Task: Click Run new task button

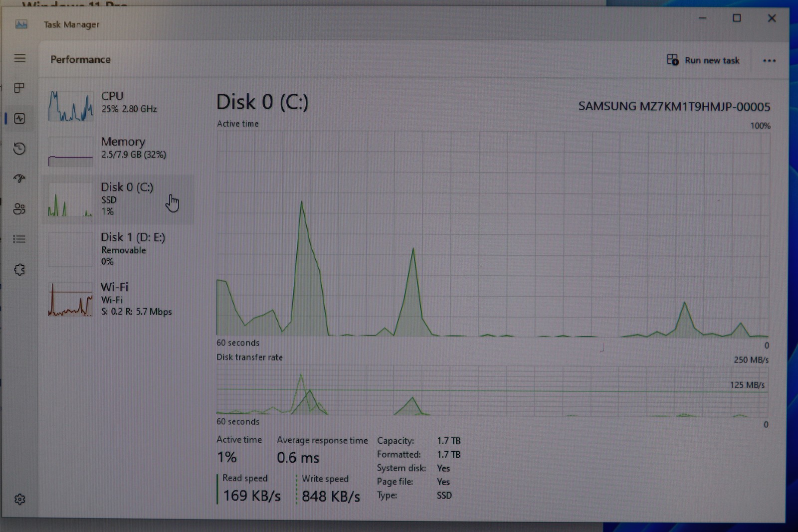Action: (703, 60)
